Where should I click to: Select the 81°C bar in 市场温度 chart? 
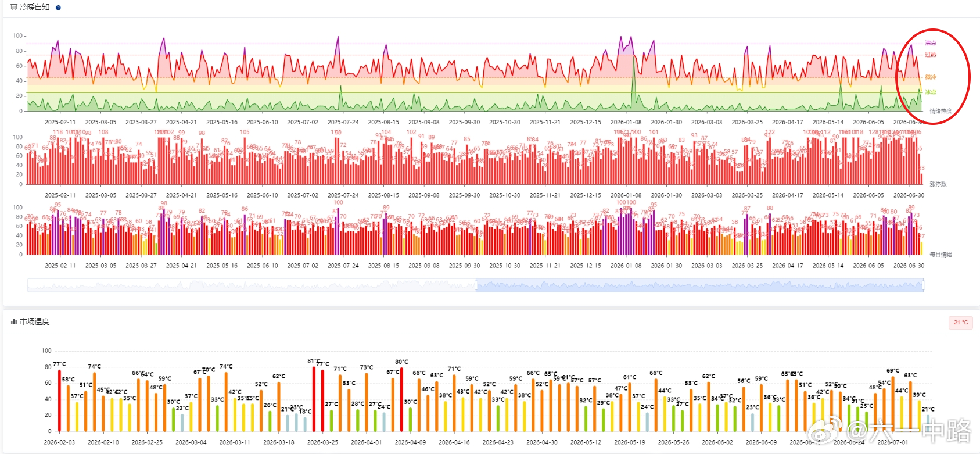coord(314,399)
